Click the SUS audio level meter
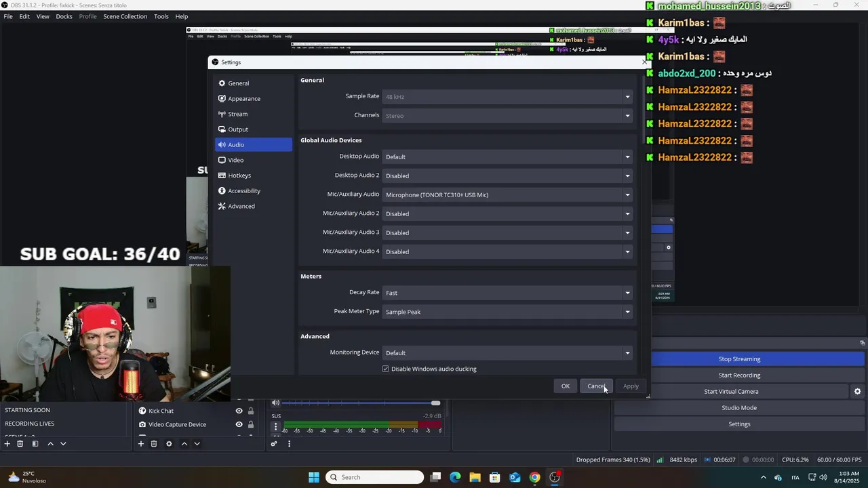 click(x=363, y=424)
